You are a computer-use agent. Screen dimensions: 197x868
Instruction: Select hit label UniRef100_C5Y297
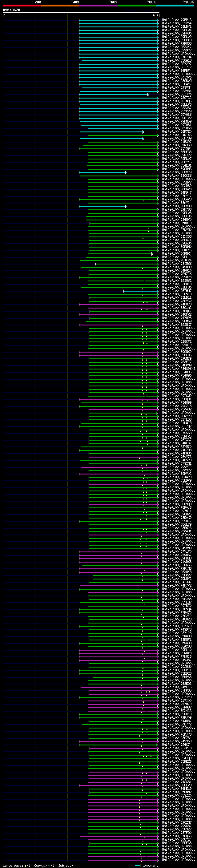pos(176,64)
